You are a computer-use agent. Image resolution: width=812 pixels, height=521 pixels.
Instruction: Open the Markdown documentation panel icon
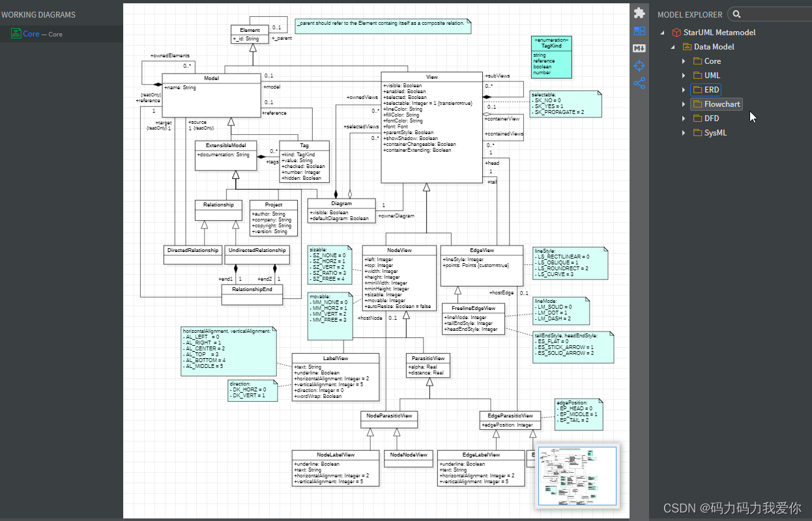coord(639,48)
